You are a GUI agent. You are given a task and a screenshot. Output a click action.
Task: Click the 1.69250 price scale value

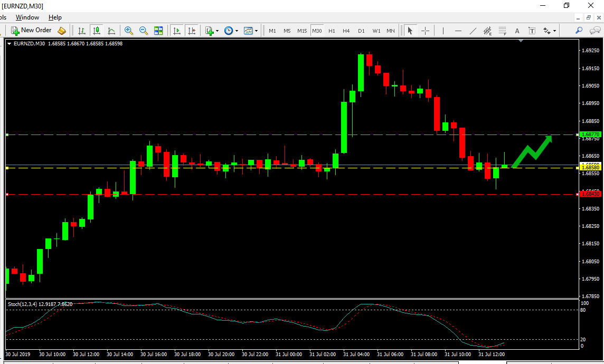(x=590, y=51)
